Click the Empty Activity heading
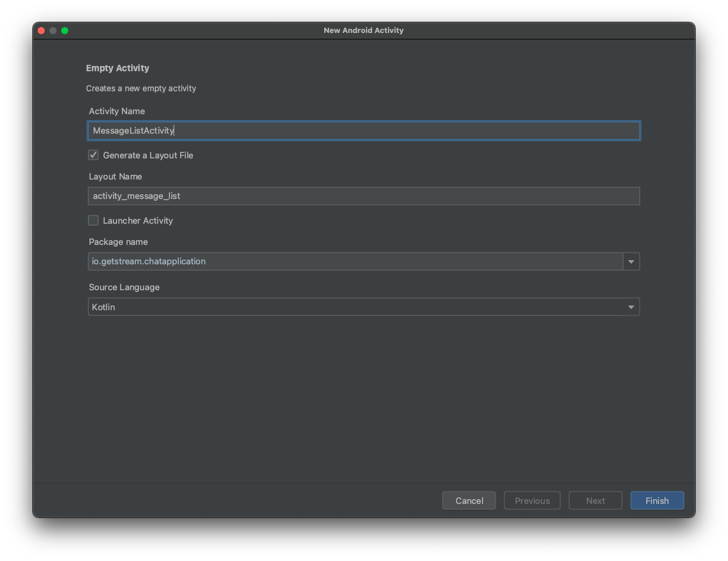Screen dimensions: 728x561 click(x=118, y=68)
